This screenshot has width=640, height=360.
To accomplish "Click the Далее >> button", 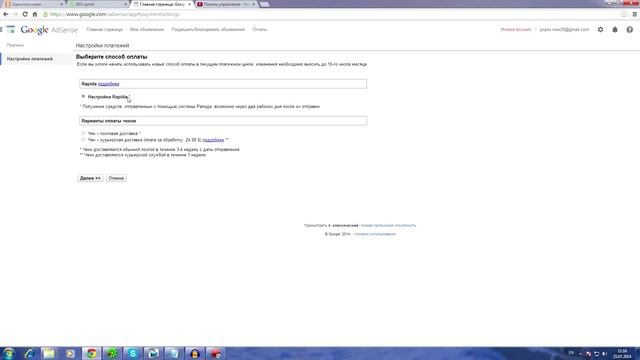I will 90,178.
